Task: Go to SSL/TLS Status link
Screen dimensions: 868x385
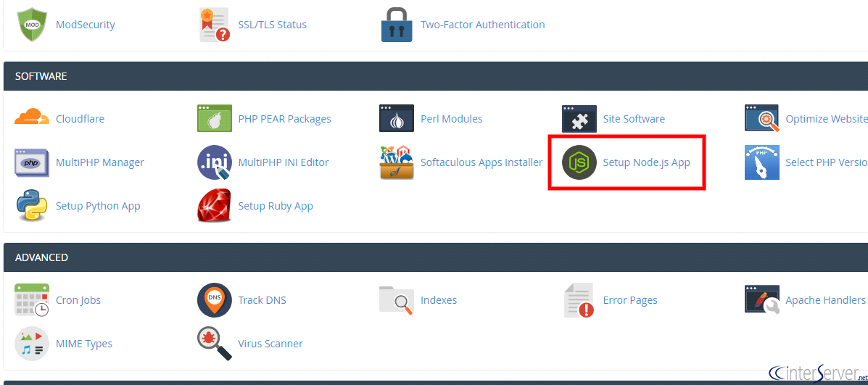Action: 273,25
